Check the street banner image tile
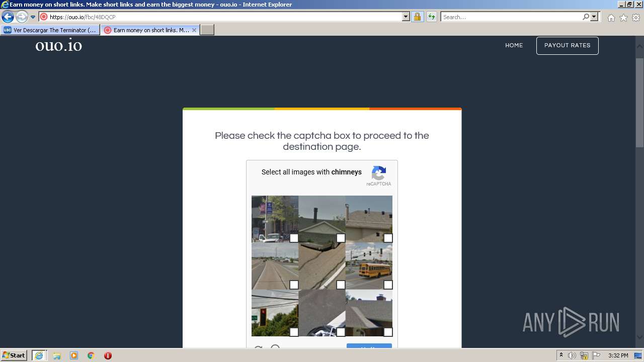Viewport: 644px width, 362px height. point(275,219)
